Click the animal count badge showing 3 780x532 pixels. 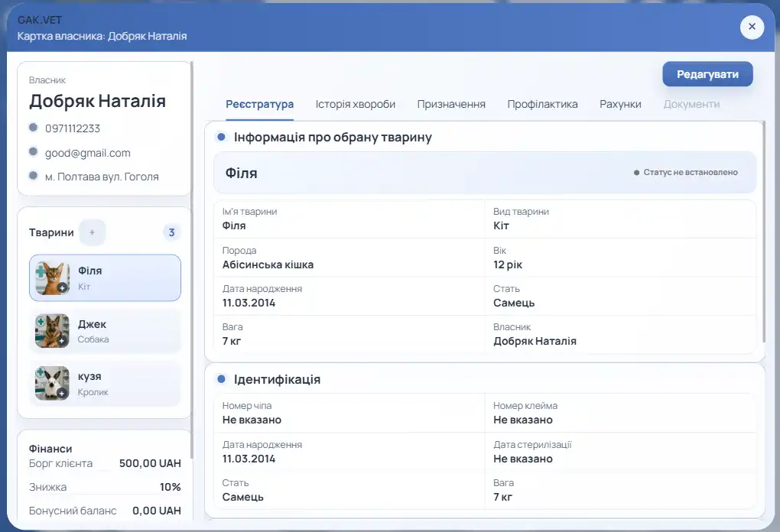click(x=171, y=232)
